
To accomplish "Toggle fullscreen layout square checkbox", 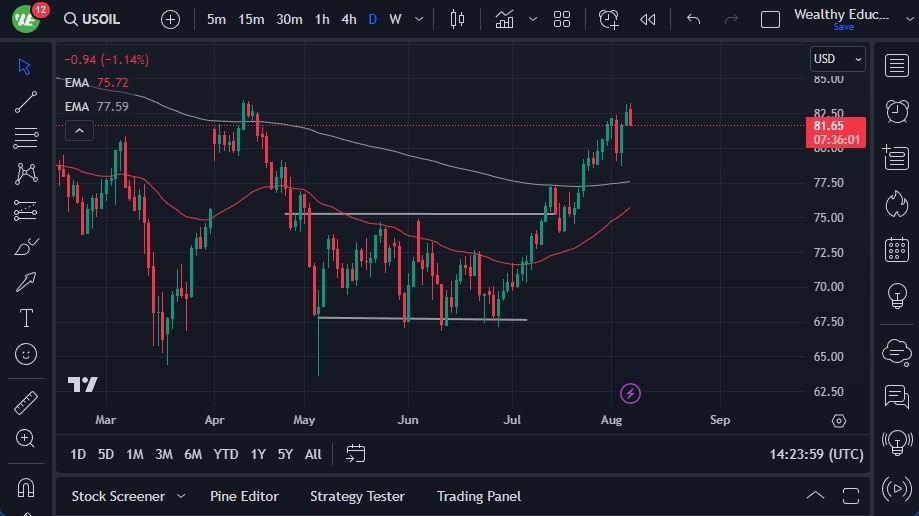I will [x=770, y=19].
